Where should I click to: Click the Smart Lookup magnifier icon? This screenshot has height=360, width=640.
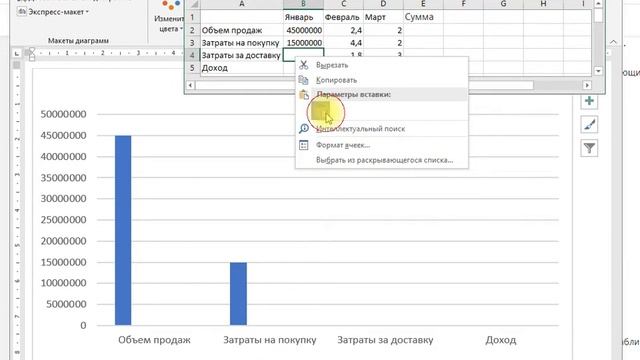(x=304, y=129)
